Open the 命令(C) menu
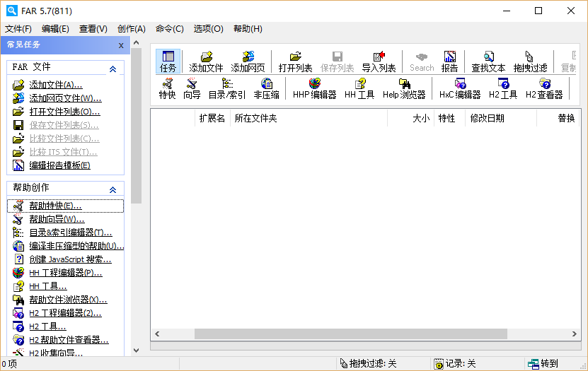This screenshot has height=371, width=588. [170, 29]
